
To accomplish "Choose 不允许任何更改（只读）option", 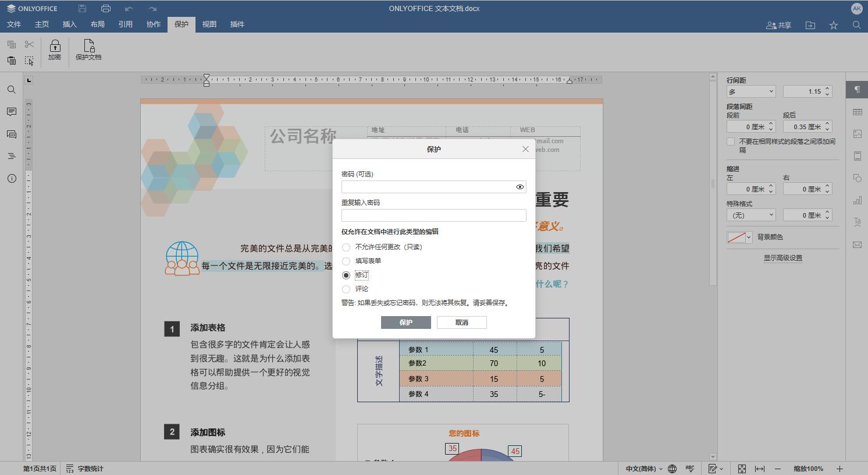I will coord(346,247).
